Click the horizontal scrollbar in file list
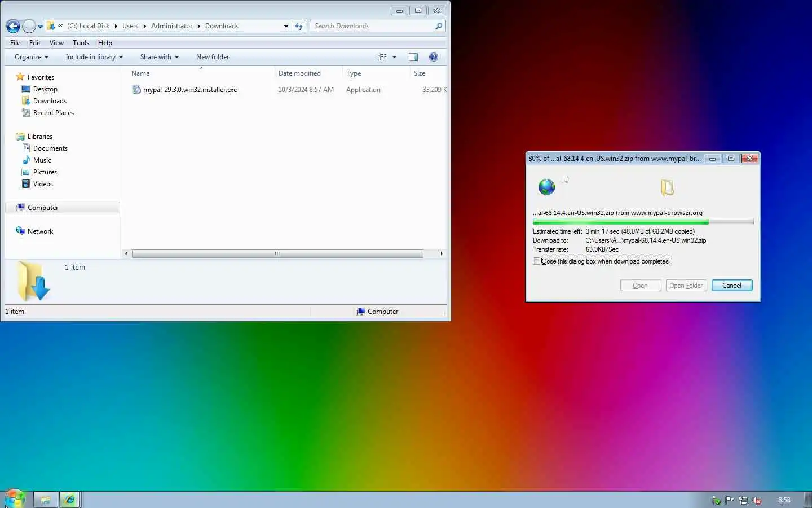The image size is (812, 508). (x=277, y=254)
